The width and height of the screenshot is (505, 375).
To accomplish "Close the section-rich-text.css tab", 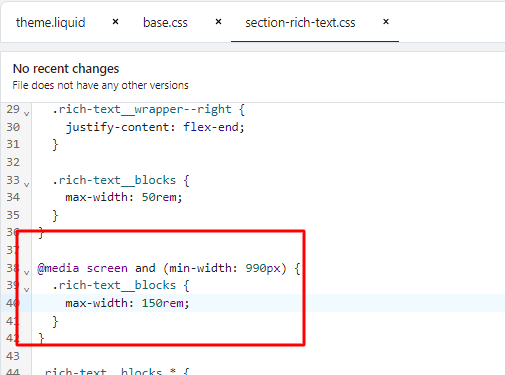I will coord(386,22).
